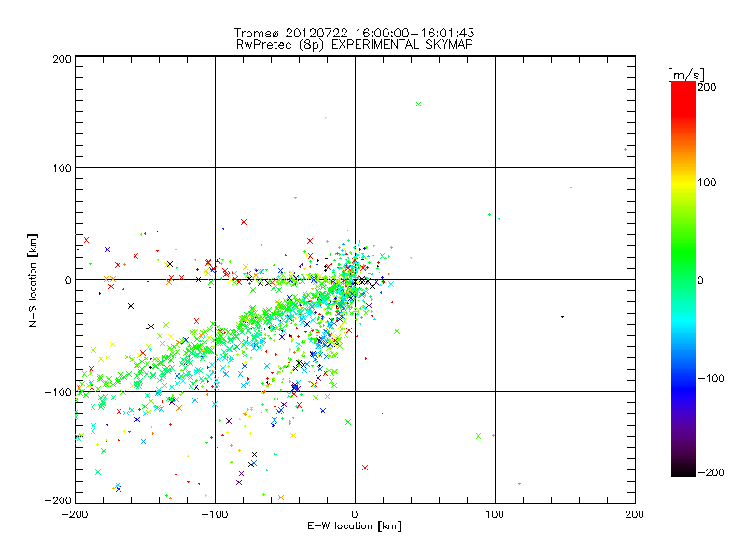Select the "N-S location [km]" axis label
This screenshot has height=560, width=747.
coord(33,280)
